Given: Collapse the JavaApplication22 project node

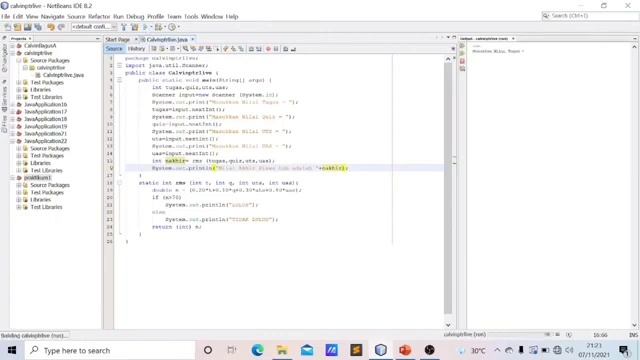Looking at the screenshot, I should tap(12, 141).
